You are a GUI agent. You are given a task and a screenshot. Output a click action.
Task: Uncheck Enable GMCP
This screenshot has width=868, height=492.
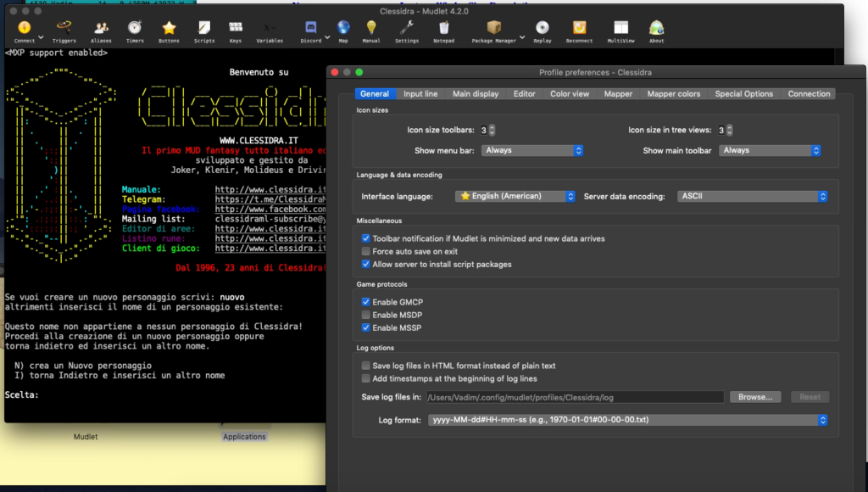[x=366, y=302]
